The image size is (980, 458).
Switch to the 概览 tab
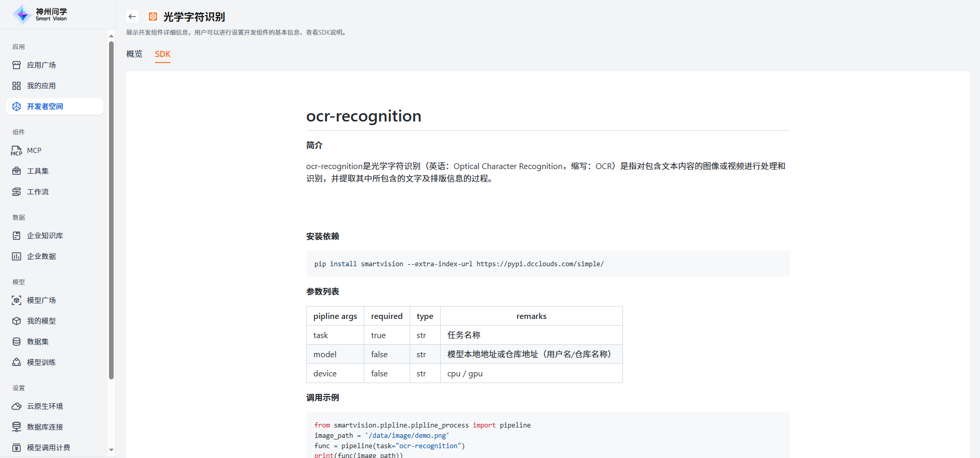pos(134,54)
